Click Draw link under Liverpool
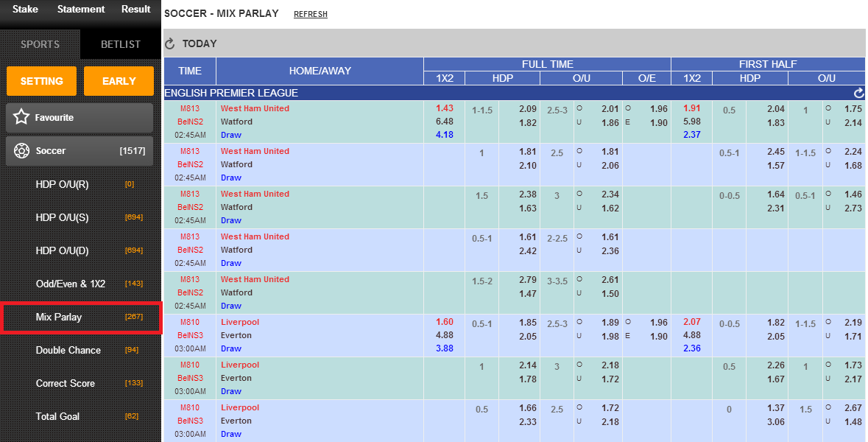Image resolution: width=868 pixels, height=442 pixels. coord(231,348)
